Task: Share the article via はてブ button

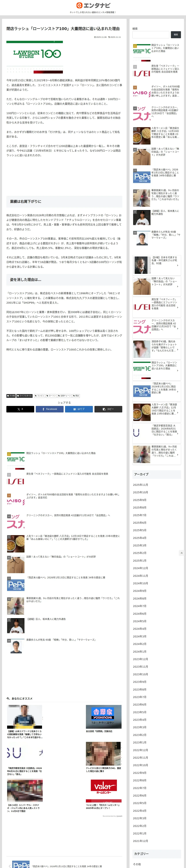Action: [79, 409]
